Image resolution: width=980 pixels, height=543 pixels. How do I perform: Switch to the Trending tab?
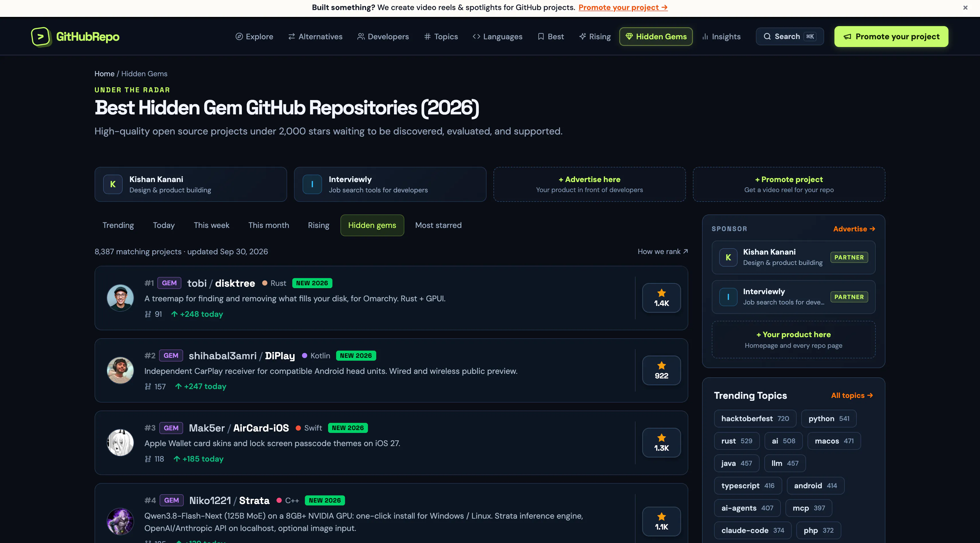pyautogui.click(x=118, y=225)
